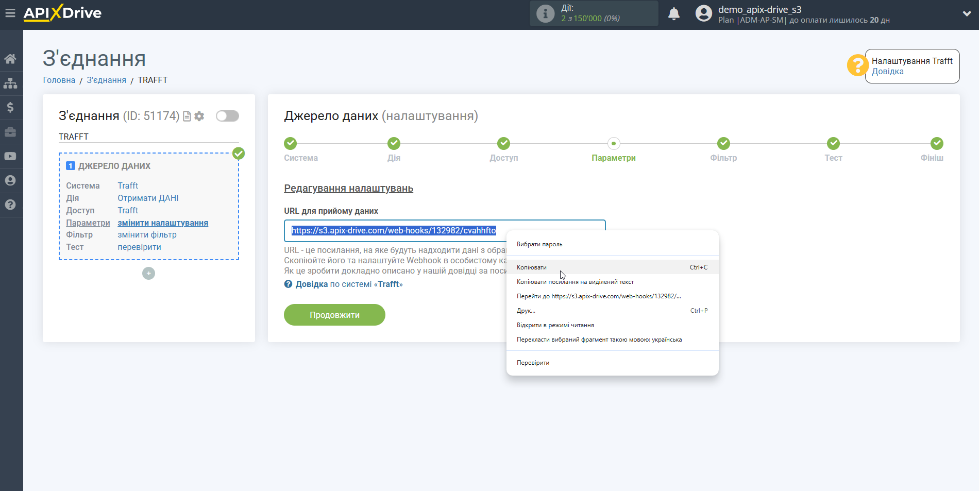Open the connections sitemap sidebar icon
Screen dimensions: 980x491
(x=10, y=83)
